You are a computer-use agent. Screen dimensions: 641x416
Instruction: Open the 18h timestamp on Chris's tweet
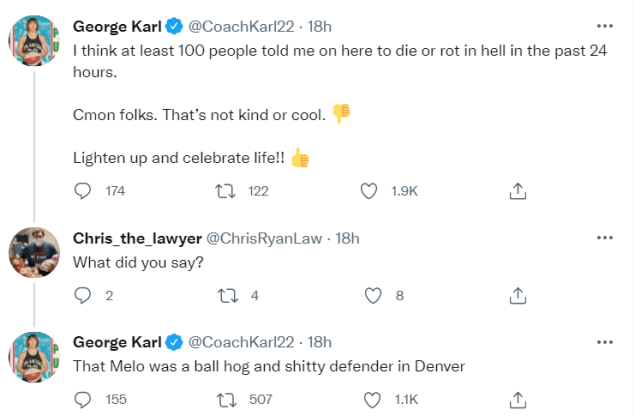click(x=347, y=237)
